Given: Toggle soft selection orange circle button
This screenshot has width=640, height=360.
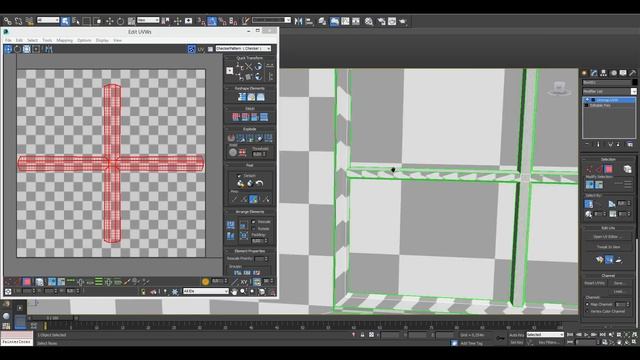Looking at the screenshot, I should click(205, 282).
